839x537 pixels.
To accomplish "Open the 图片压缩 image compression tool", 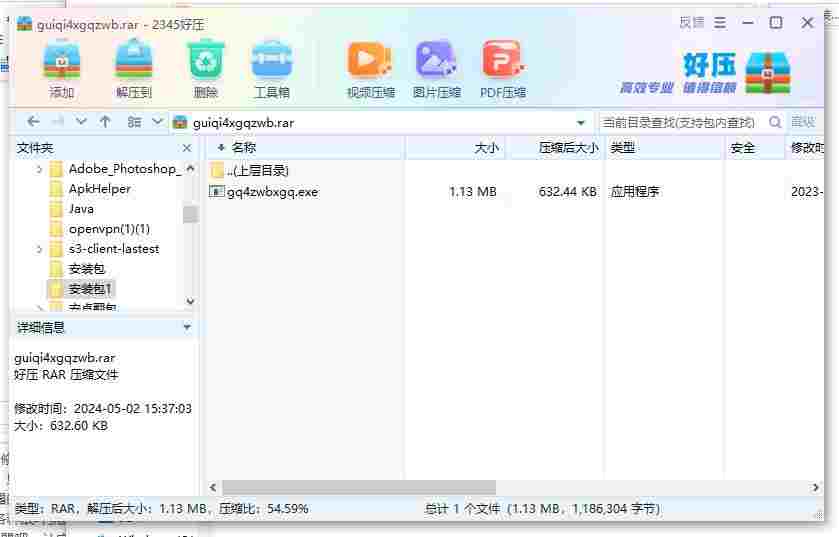I will click(437, 70).
